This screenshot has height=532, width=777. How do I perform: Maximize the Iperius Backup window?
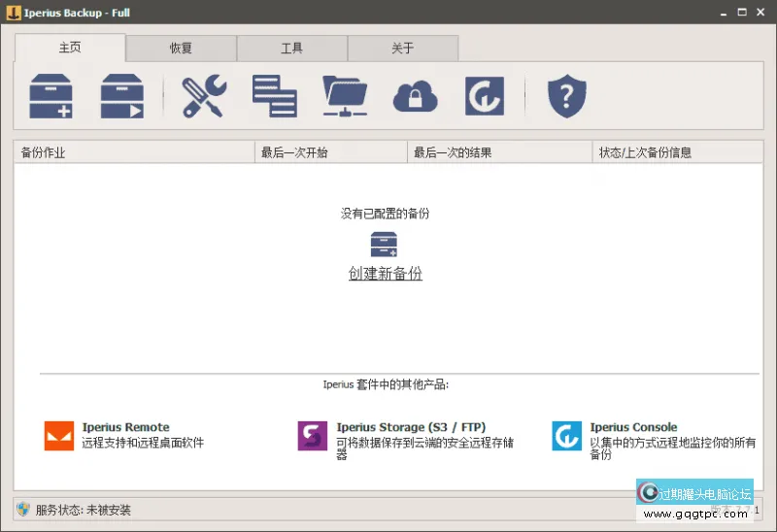[x=742, y=13]
